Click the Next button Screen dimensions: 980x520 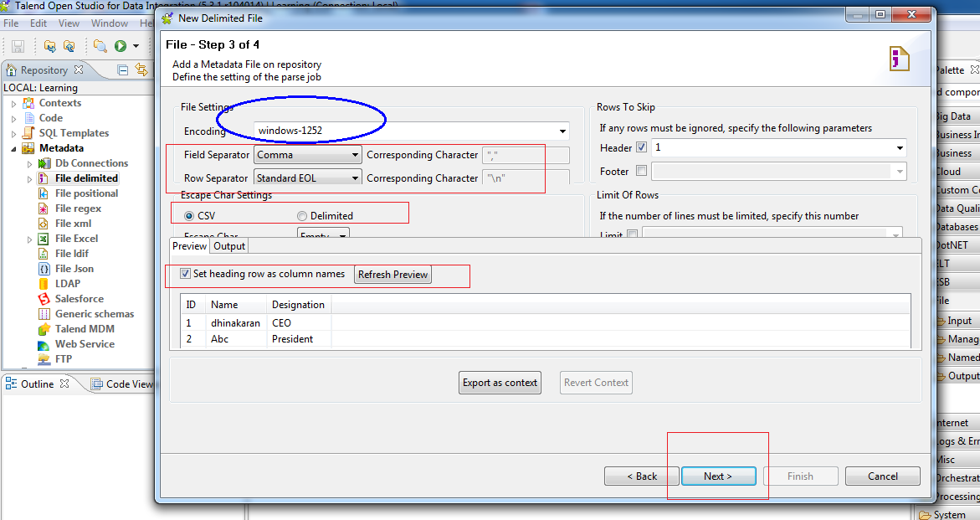coord(718,476)
